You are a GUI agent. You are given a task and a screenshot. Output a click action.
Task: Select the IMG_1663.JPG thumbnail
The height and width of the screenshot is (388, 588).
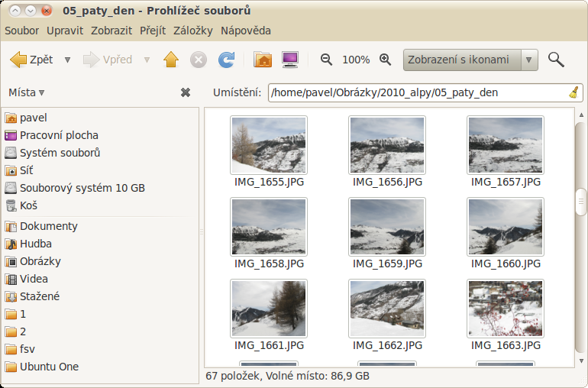506,309
